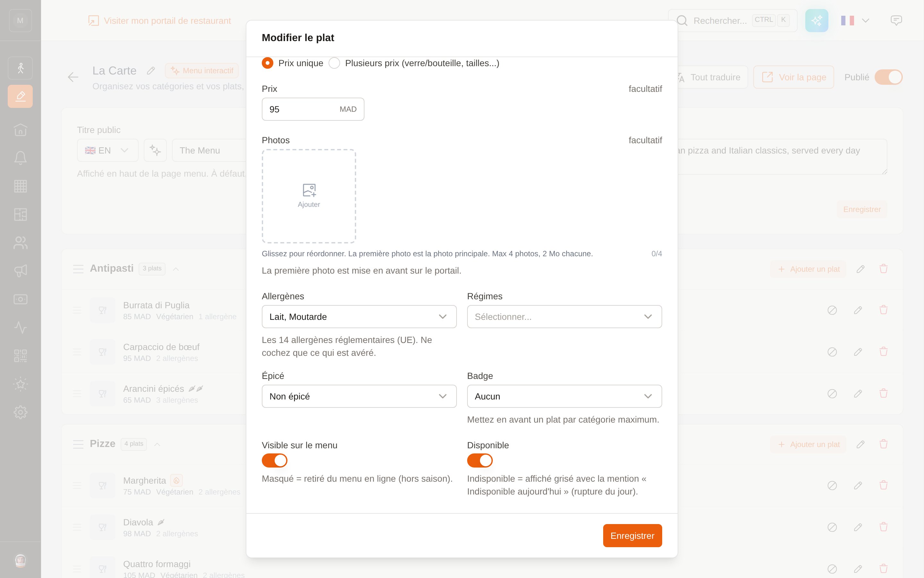Click the Ajouter photo upload box

pos(309,196)
